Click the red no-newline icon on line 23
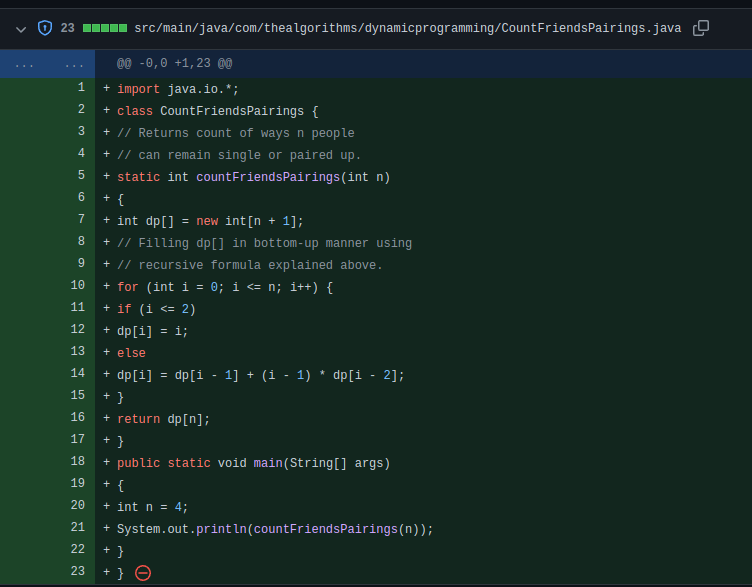Viewport: 752px width, 587px height. (143, 573)
